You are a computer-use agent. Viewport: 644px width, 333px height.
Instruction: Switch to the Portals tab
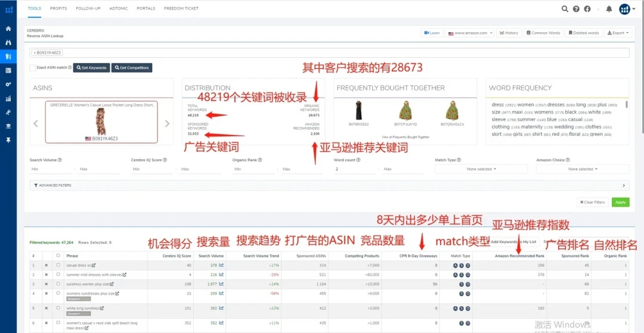(146, 8)
